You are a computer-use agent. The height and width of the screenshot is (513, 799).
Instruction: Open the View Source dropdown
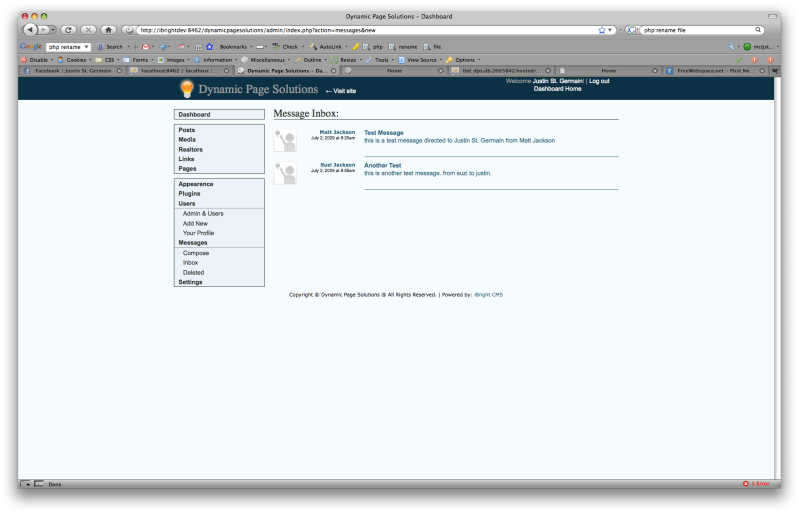coord(420,60)
